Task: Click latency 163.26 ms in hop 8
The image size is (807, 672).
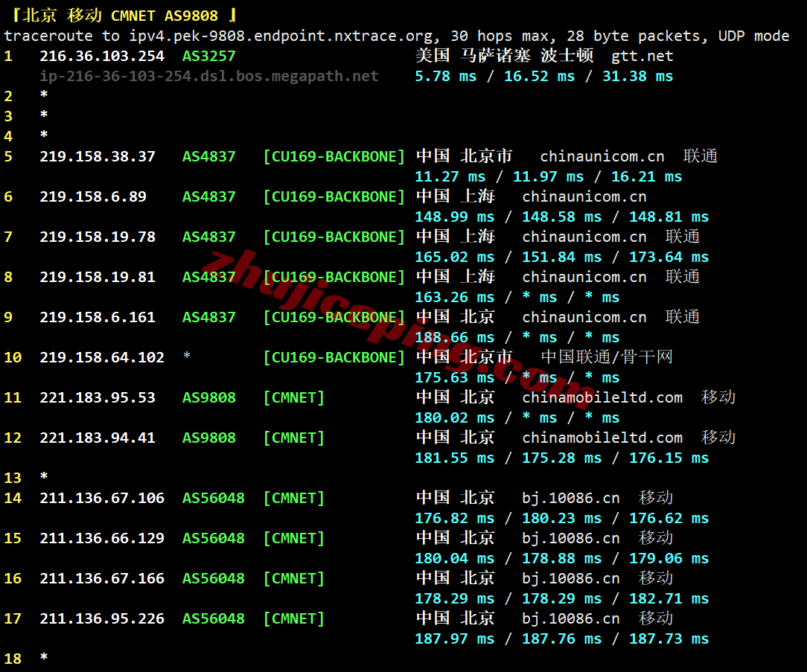Action: 454,297
